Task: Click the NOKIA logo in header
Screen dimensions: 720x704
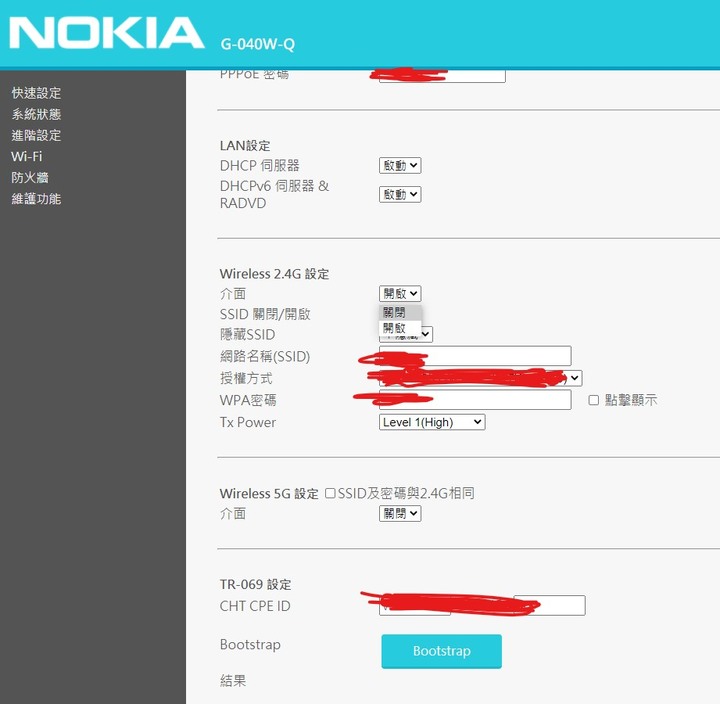Action: [x=107, y=33]
